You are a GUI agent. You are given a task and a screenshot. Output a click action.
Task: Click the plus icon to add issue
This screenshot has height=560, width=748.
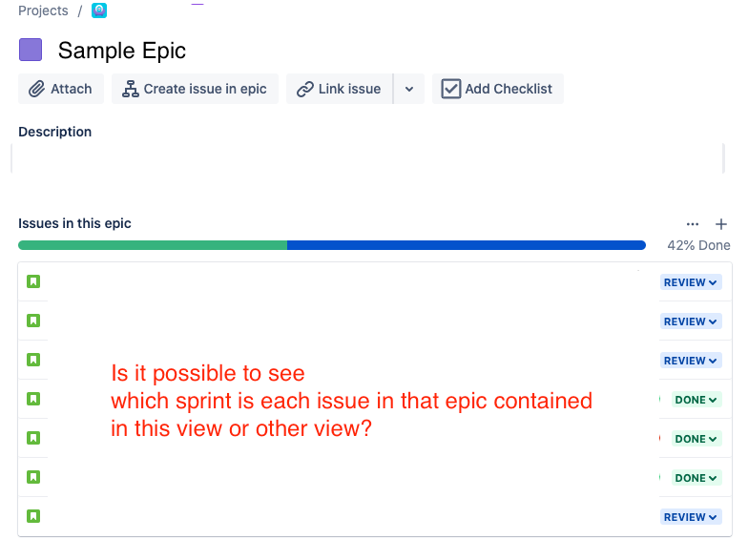click(x=721, y=223)
